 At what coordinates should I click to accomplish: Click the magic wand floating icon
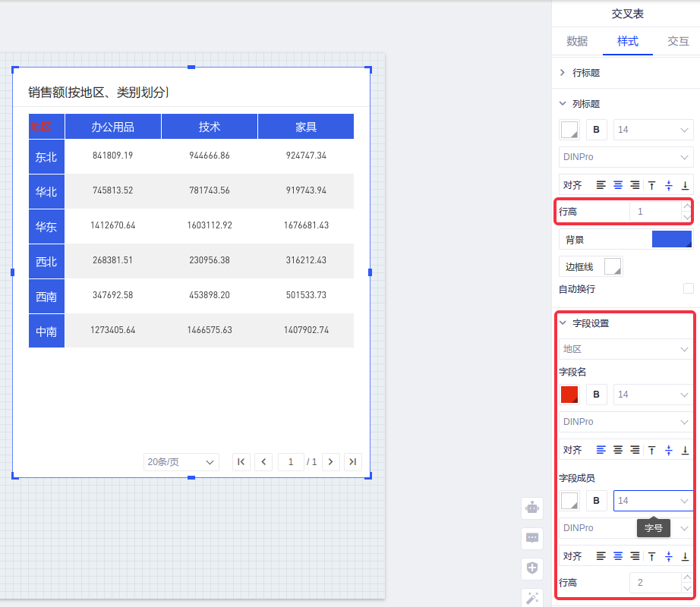[x=532, y=598]
